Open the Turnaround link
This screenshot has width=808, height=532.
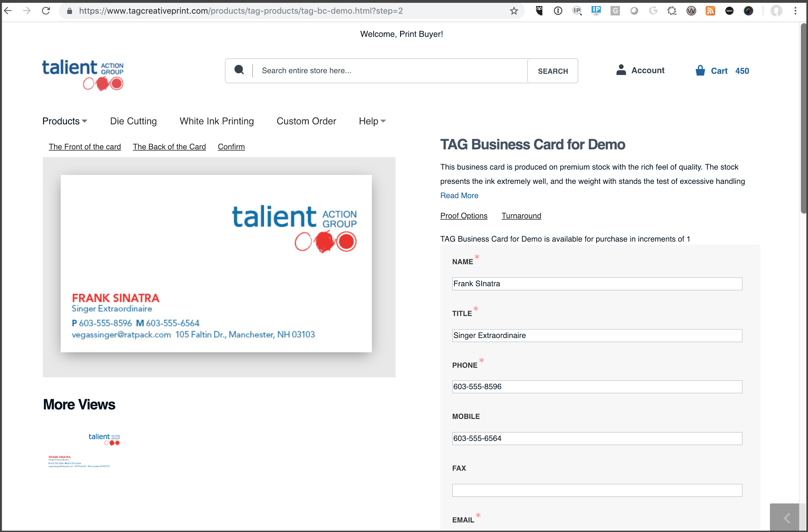point(521,216)
